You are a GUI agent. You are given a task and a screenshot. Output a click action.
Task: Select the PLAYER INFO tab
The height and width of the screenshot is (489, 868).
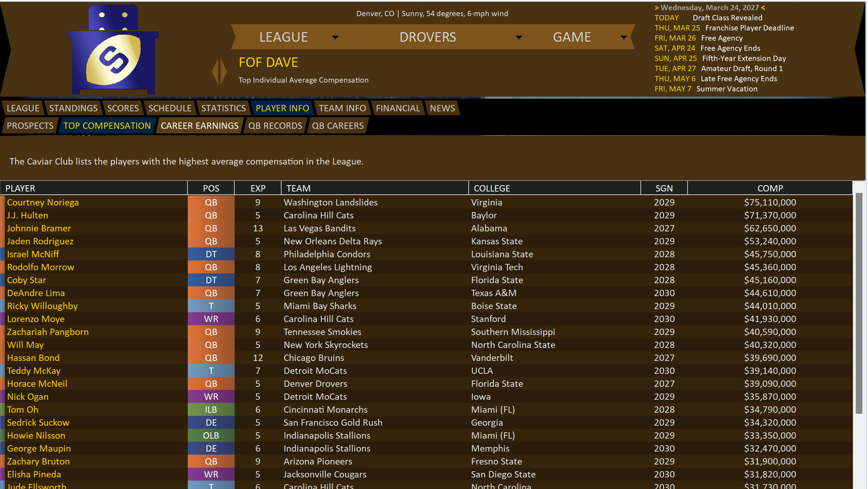(283, 108)
